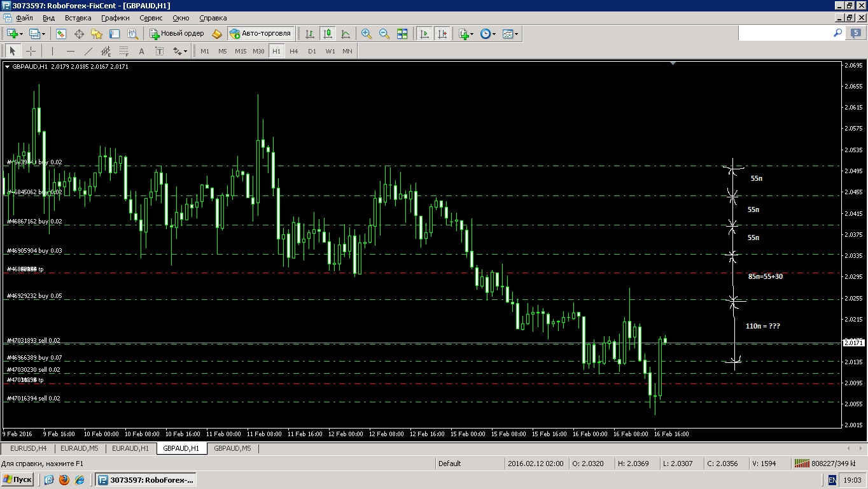The width and height of the screenshot is (868, 489).
Task: Select the trendline drawing tool
Action: [x=88, y=51]
